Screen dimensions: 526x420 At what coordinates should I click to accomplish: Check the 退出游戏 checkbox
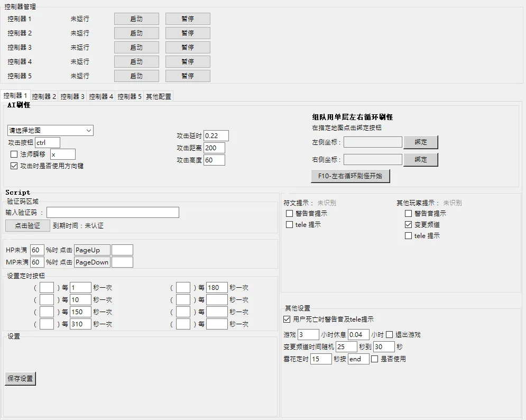coord(390,334)
